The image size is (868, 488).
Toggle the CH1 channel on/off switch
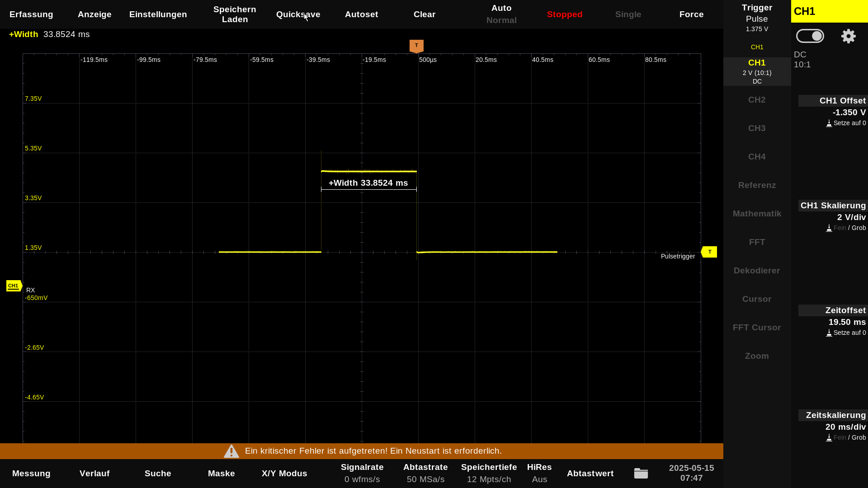pyautogui.click(x=810, y=36)
